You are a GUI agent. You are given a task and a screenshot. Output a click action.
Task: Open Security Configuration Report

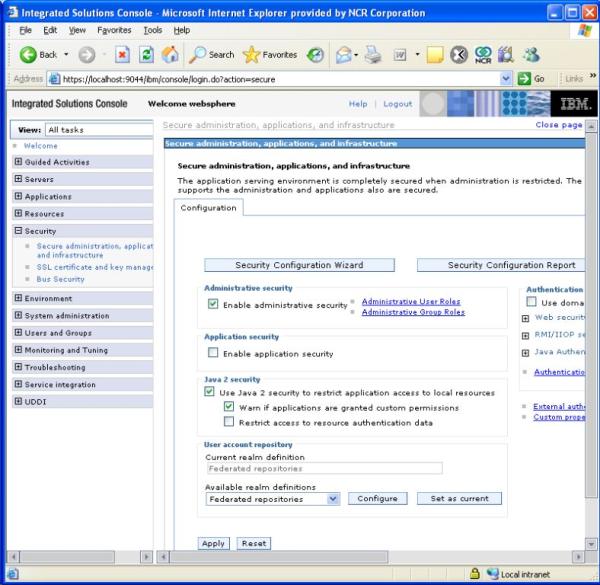501,265
